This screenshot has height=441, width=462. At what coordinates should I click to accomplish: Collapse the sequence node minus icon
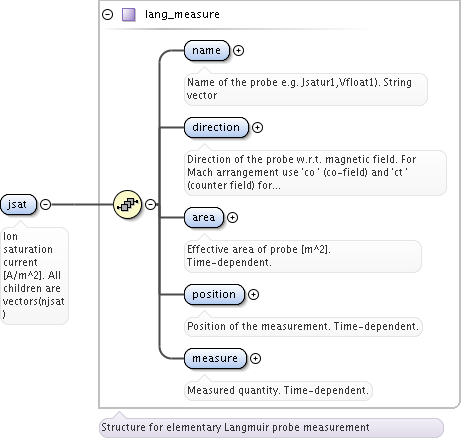(151, 204)
